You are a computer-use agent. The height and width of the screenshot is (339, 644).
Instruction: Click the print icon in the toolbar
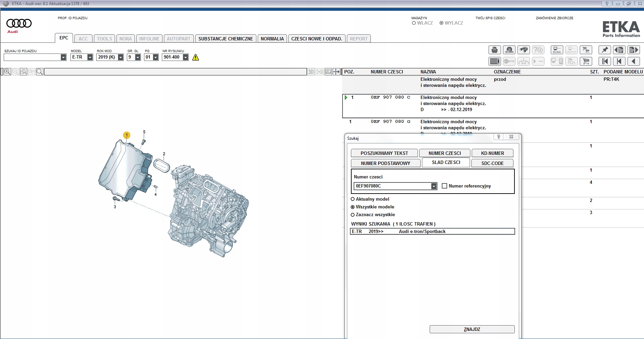[494, 50]
